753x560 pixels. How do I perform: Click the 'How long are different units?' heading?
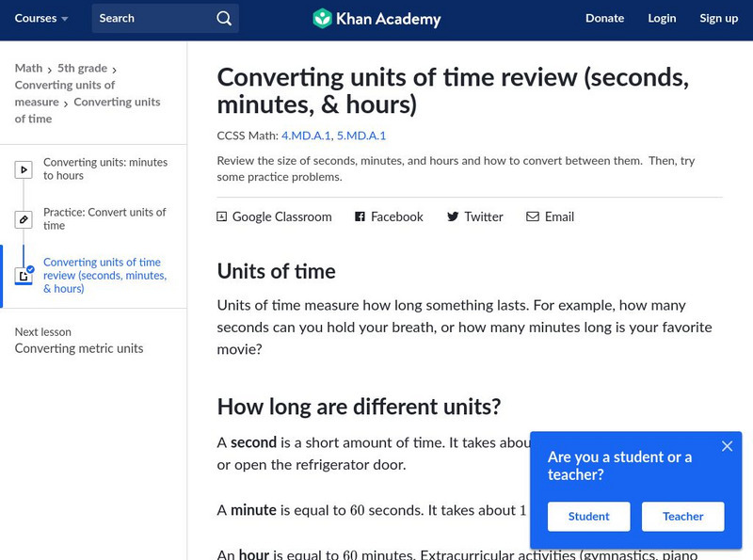(359, 407)
